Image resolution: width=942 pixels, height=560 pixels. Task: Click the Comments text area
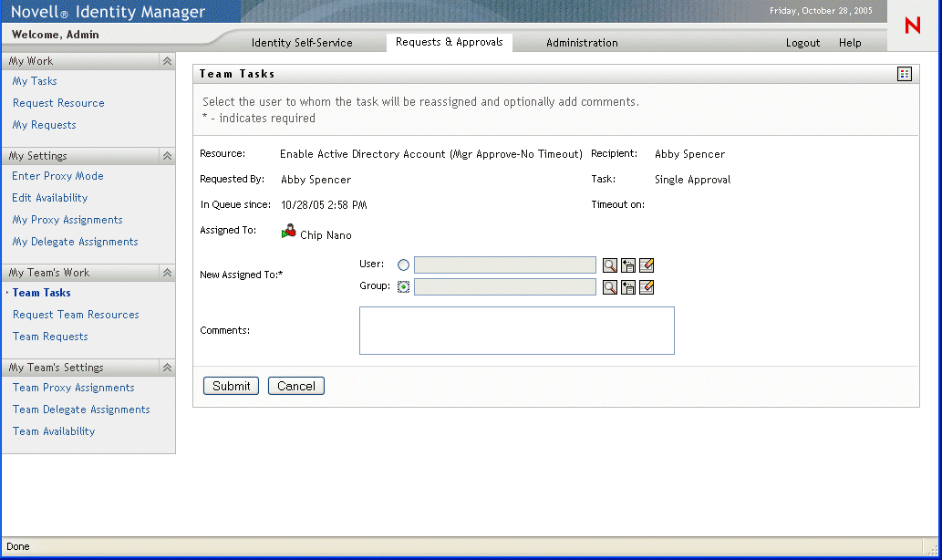517,330
